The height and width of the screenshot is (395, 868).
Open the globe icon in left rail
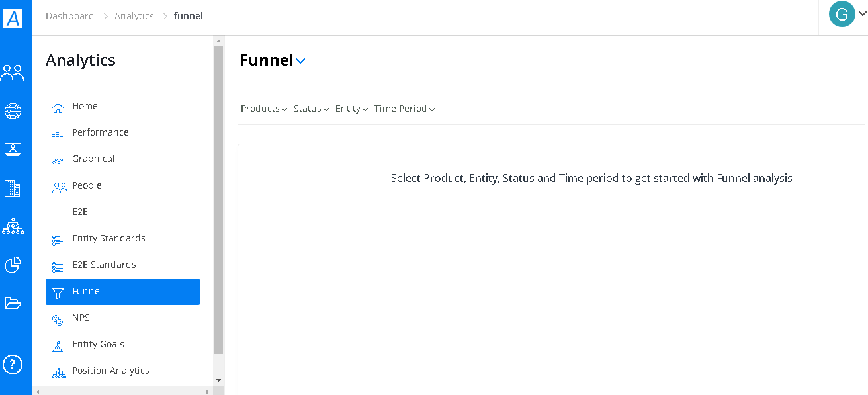tap(13, 111)
